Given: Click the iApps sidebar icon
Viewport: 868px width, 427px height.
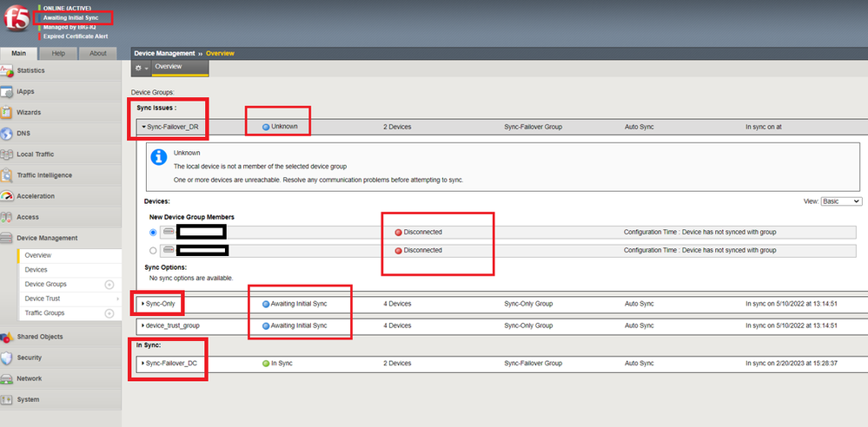Looking at the screenshot, I should coord(8,91).
